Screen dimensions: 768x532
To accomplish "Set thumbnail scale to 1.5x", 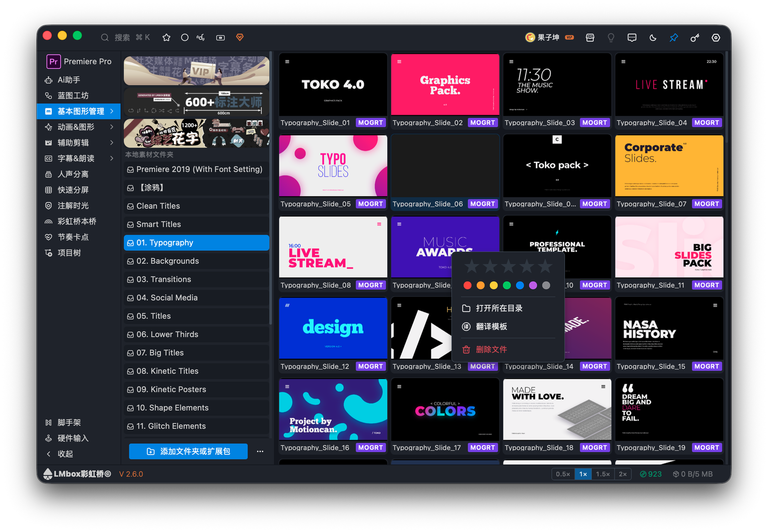I will (602, 474).
